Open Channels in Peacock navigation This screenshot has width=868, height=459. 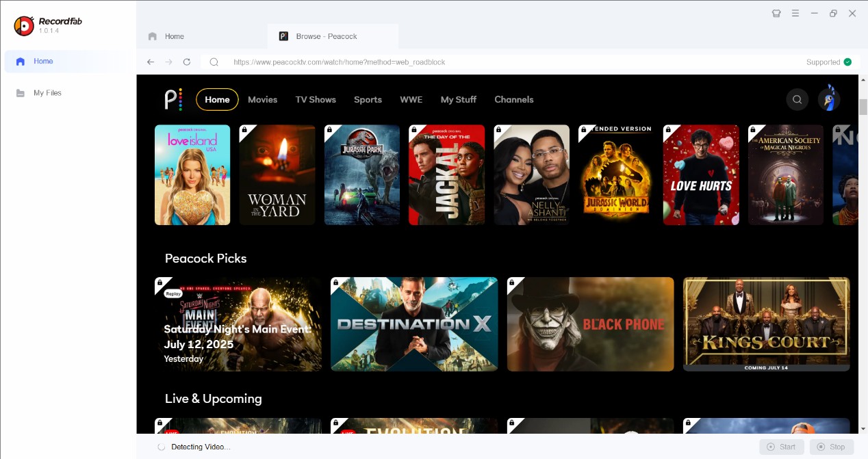[x=513, y=99]
